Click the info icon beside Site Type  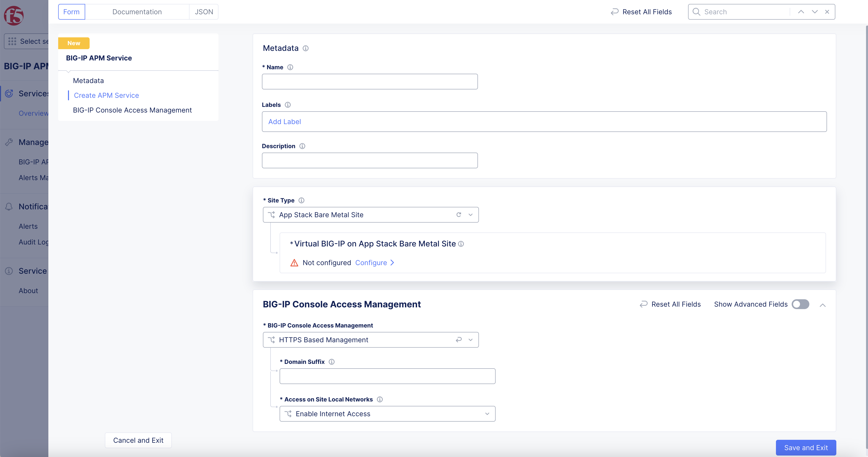tap(301, 200)
